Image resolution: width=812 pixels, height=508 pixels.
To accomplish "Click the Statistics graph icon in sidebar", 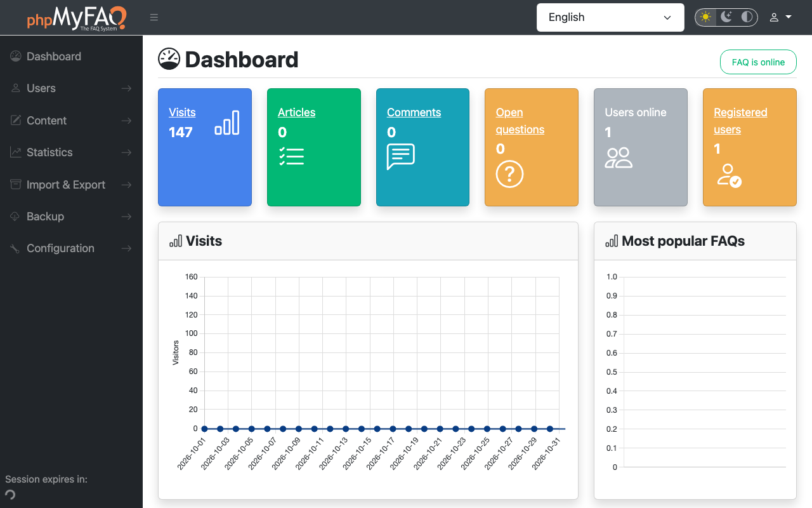I will point(16,152).
